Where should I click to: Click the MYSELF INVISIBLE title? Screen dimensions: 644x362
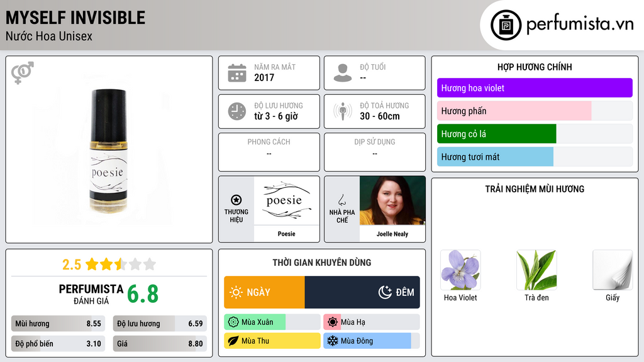(75, 18)
